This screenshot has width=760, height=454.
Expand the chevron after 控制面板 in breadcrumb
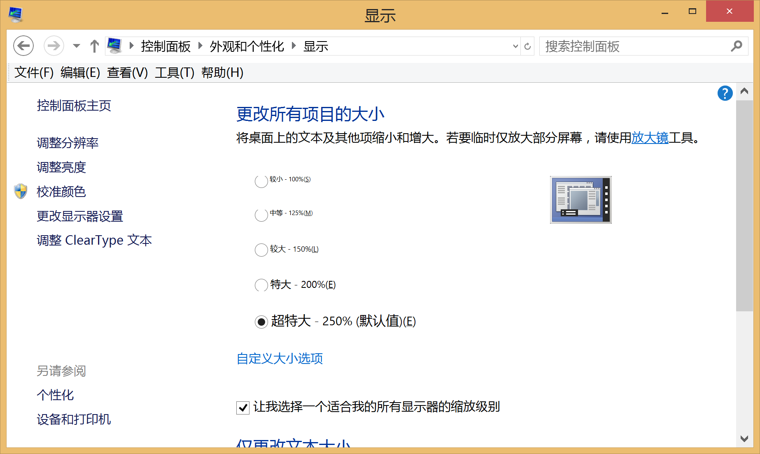click(200, 46)
